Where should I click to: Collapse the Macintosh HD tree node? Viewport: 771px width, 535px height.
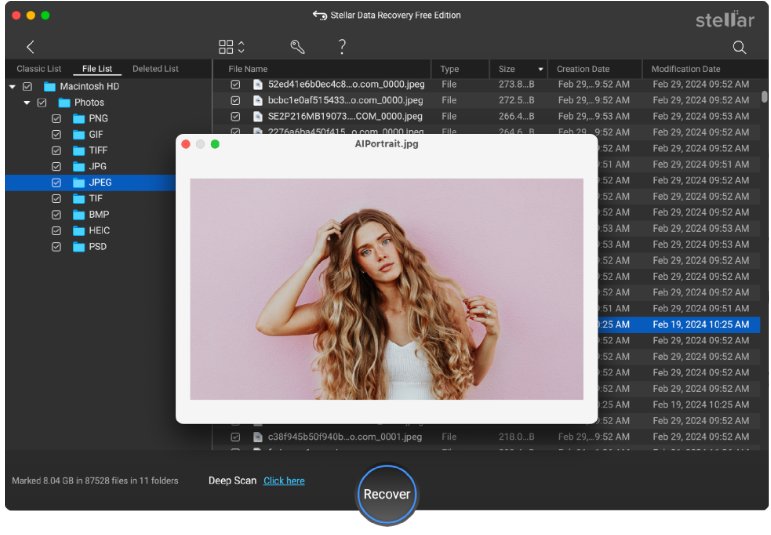point(12,87)
